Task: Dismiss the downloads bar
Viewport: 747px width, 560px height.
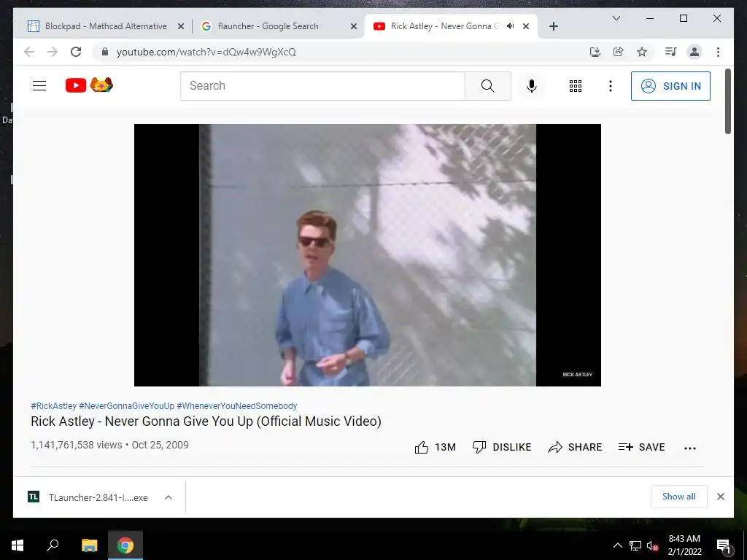Action: point(720,497)
